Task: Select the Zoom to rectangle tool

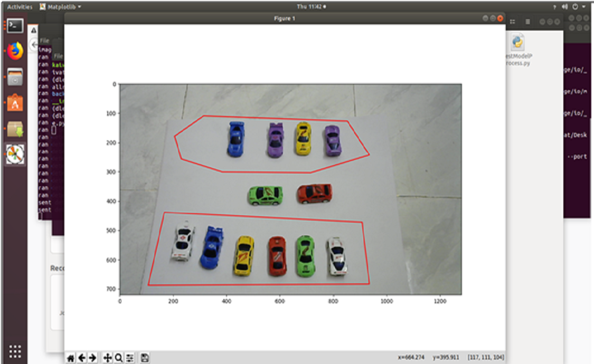Action: 119,358
